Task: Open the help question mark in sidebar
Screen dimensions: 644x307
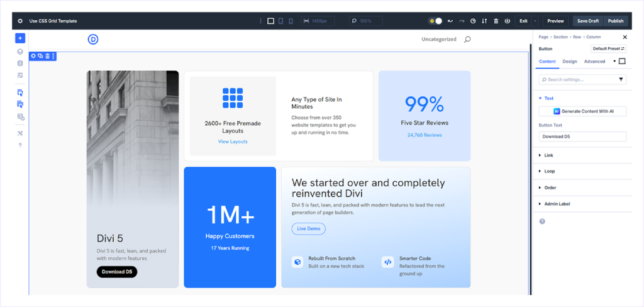Action: pos(20,145)
